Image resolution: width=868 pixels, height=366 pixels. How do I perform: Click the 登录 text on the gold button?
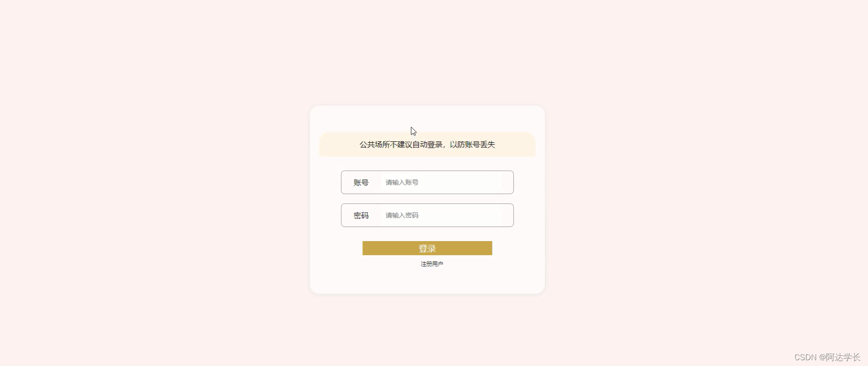(427, 248)
